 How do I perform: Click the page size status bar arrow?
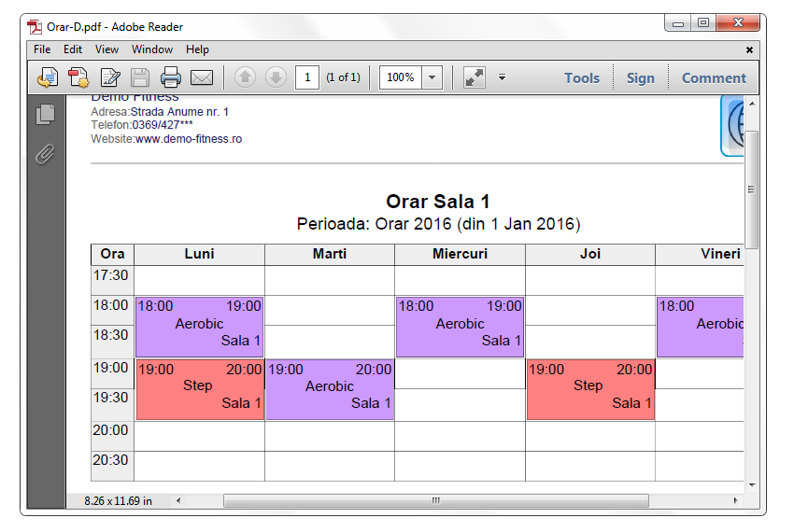click(177, 501)
